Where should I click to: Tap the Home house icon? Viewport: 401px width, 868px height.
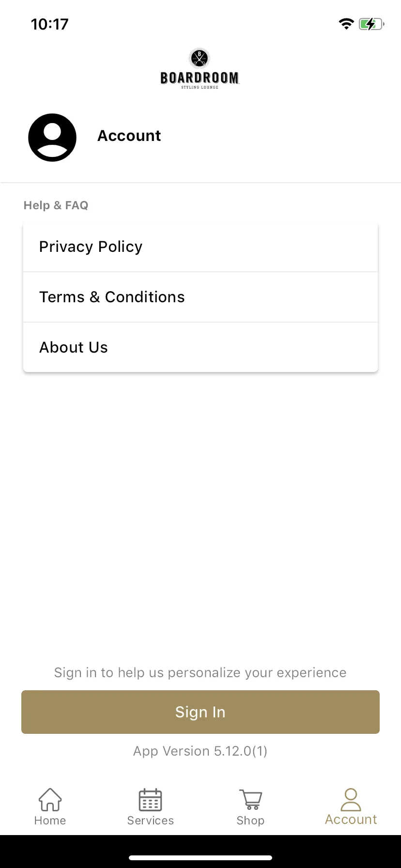(50, 799)
